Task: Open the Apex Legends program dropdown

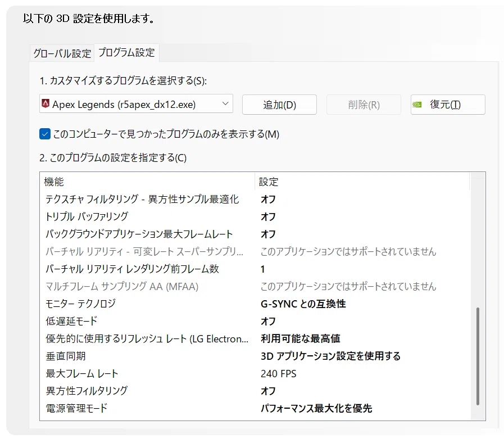Action: coord(136,103)
